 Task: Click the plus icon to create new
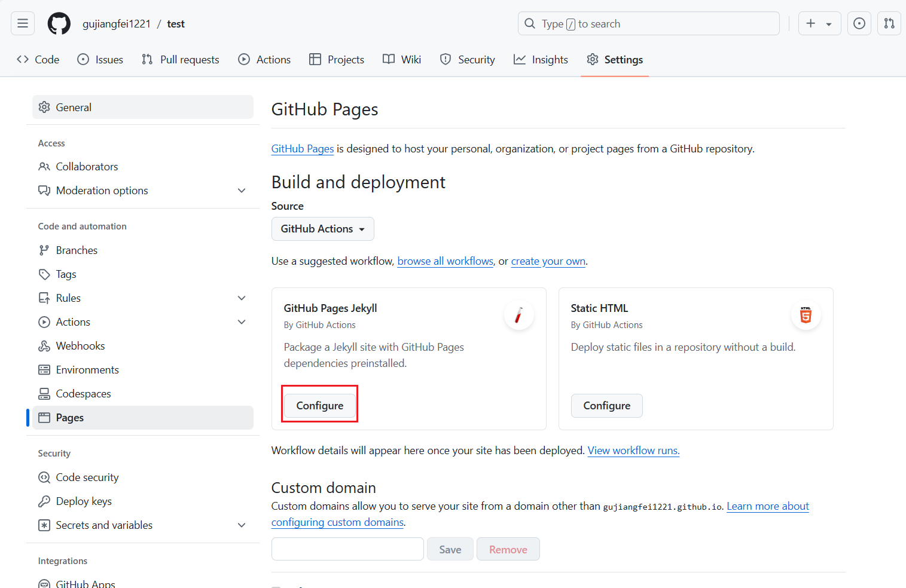coord(811,23)
